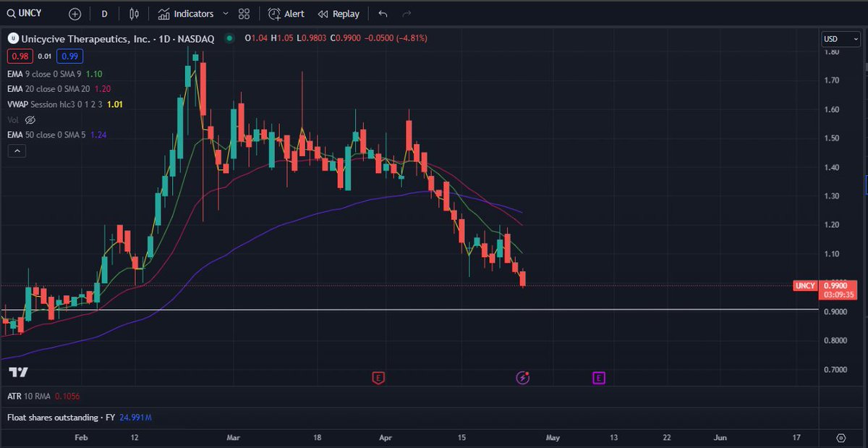Click the blue 0.99 buy price button
Viewport: 868px width, 448px height.
[69, 56]
